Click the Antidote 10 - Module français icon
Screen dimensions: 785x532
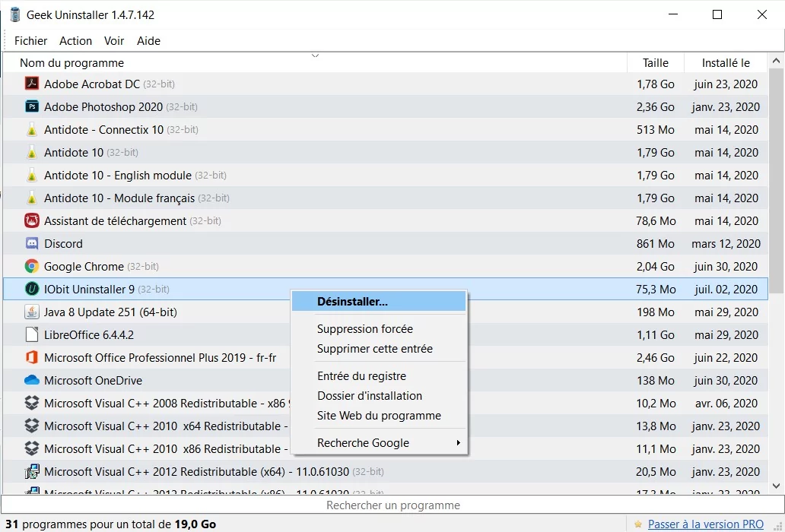click(31, 198)
